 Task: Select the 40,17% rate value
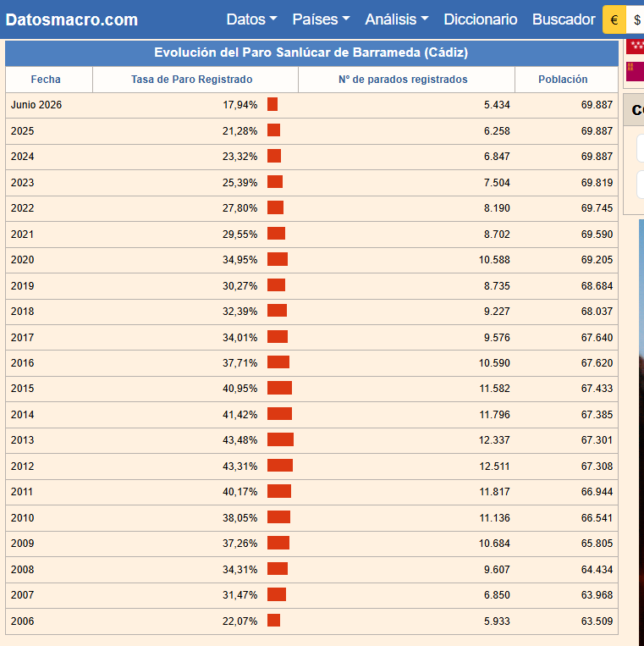(240, 492)
